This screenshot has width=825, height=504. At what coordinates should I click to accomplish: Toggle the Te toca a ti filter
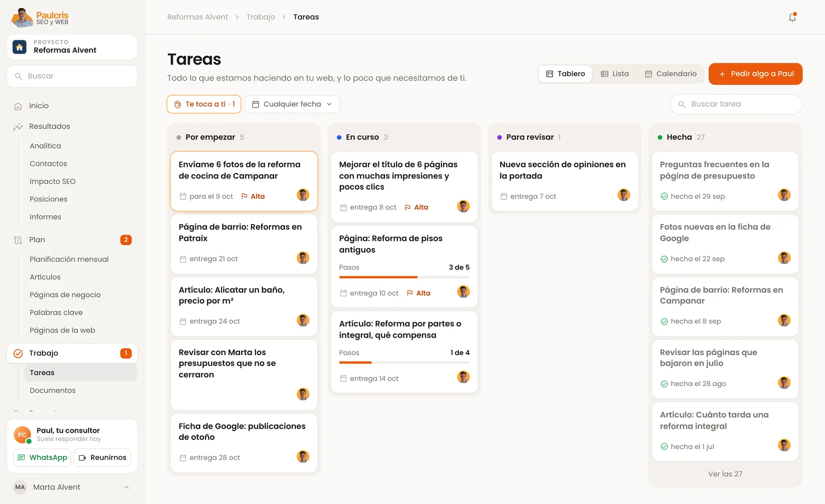point(204,104)
